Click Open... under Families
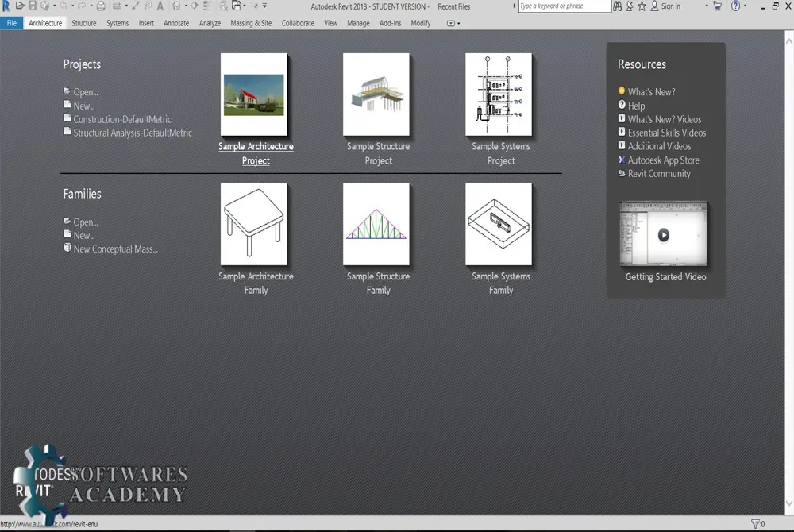Viewport: 794px width, 532px height. point(86,222)
